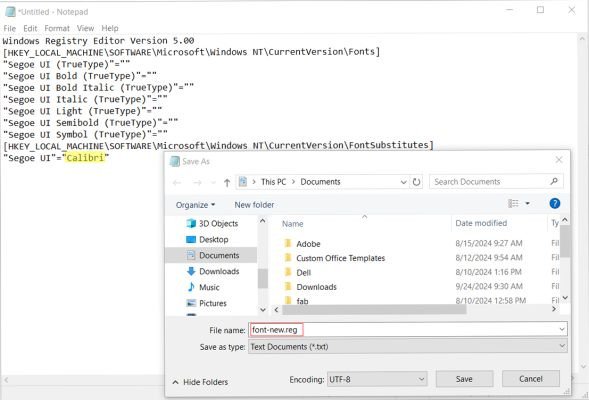Sort file list by Name column

(x=293, y=224)
